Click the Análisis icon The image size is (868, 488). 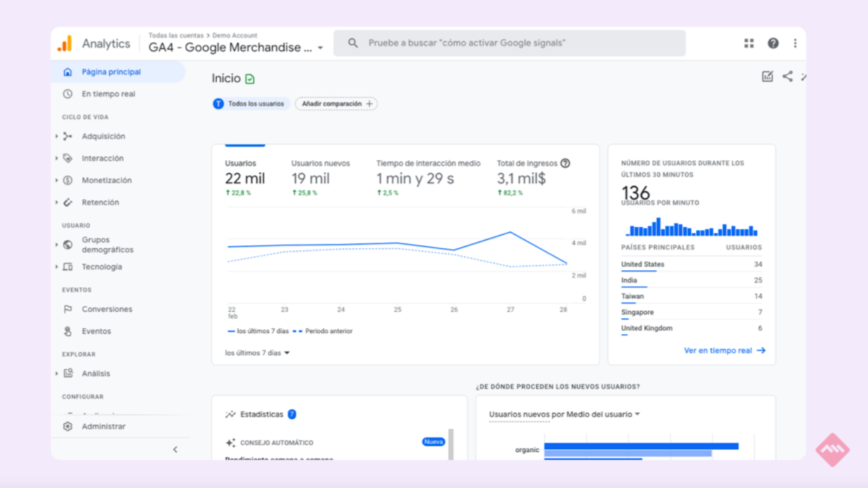(x=67, y=374)
